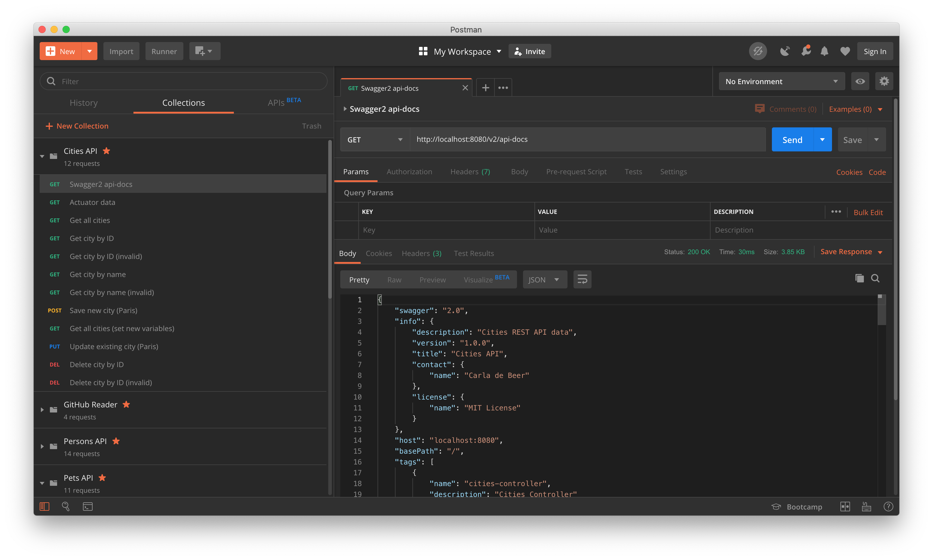Open manage environments gear icon

point(884,81)
